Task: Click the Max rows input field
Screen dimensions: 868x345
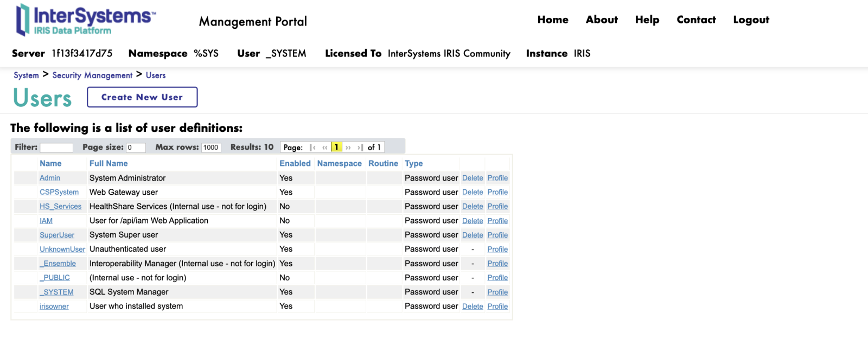Action: coord(211,148)
